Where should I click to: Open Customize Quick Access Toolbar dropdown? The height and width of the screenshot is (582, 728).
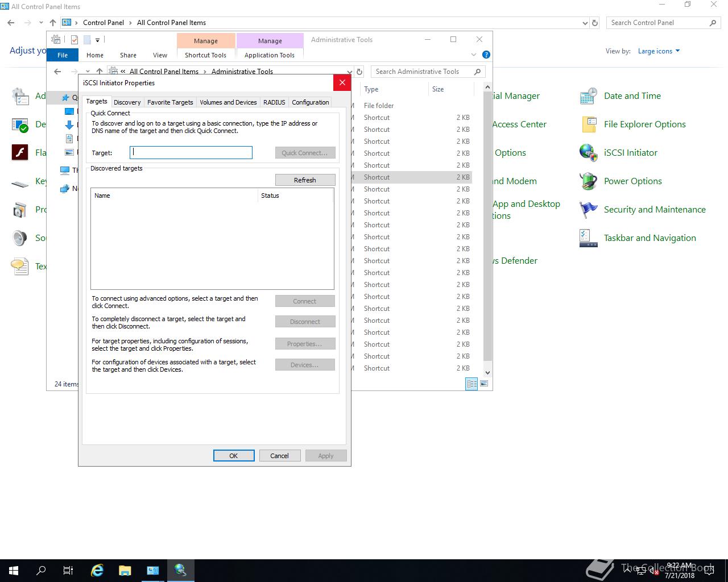tap(97, 40)
